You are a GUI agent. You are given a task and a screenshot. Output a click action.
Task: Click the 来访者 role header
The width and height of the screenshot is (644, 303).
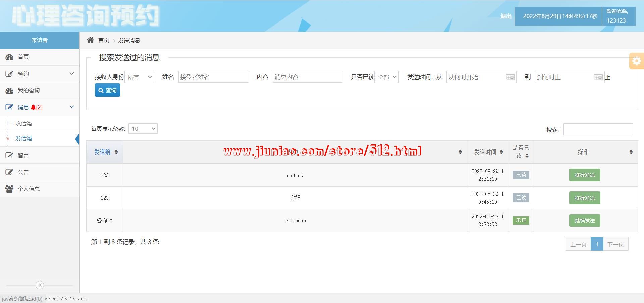coord(40,40)
